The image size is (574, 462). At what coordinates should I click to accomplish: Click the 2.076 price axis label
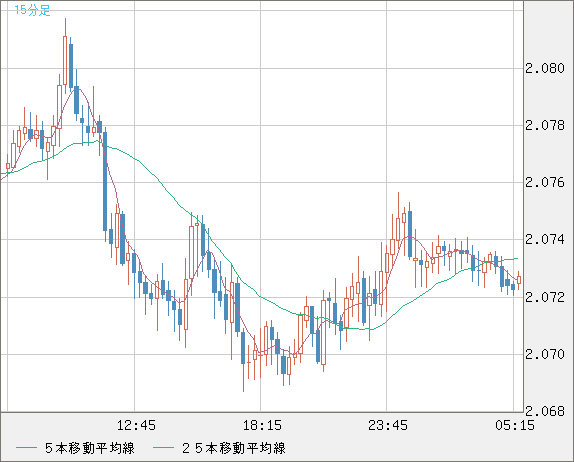(545, 183)
